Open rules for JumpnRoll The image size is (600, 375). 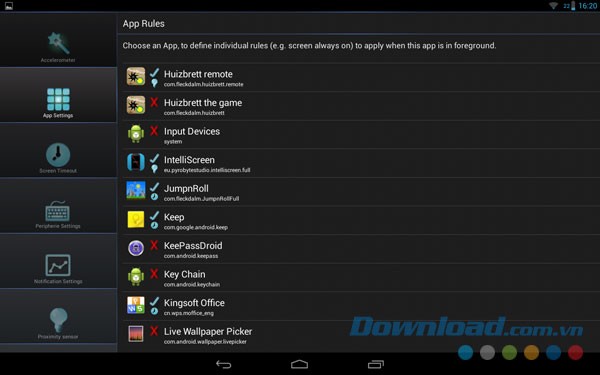pyautogui.click(x=361, y=192)
